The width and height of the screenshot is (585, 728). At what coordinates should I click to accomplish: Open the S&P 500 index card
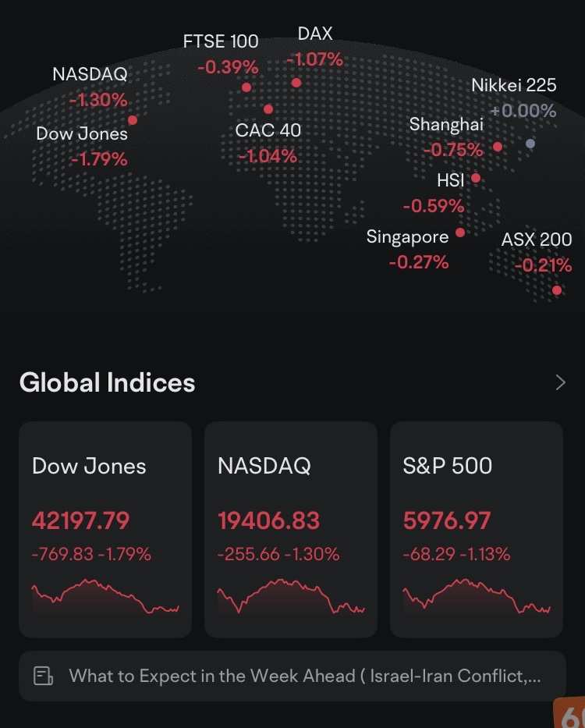click(x=477, y=529)
